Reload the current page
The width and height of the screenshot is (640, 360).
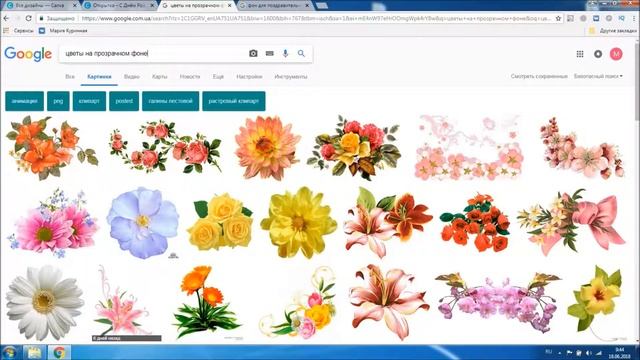tap(28, 18)
